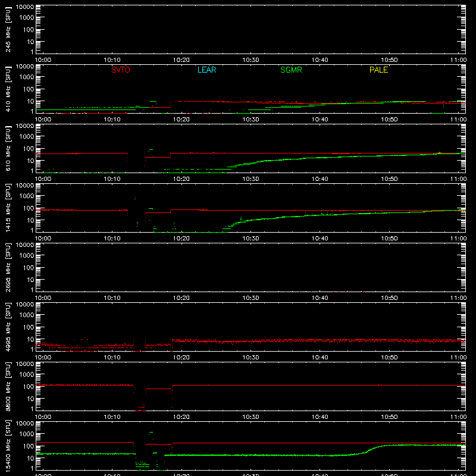The image size is (476, 476).
Task: Click the 1000 tick label on 4995 MHz axis
Action: coord(27,315)
